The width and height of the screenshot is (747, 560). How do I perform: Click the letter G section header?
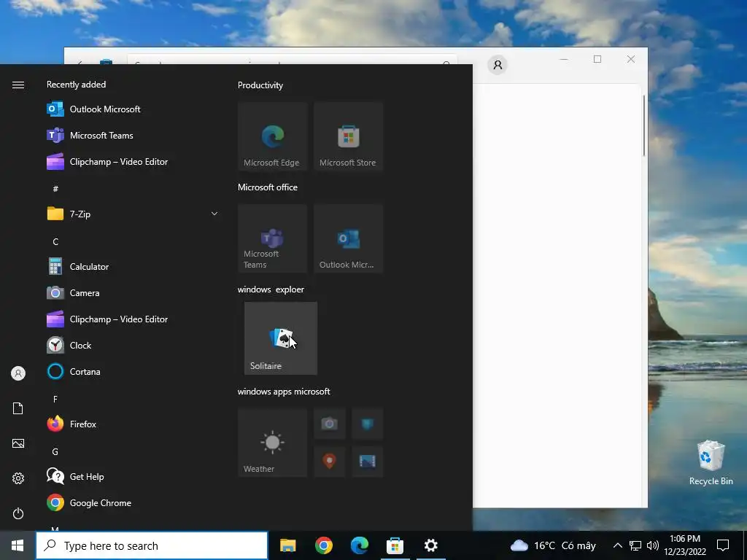(x=55, y=451)
